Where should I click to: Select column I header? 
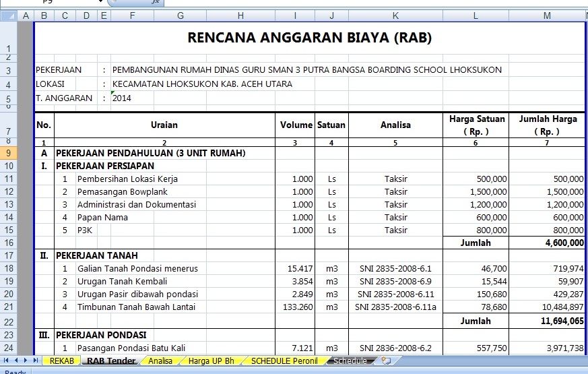[x=295, y=15]
